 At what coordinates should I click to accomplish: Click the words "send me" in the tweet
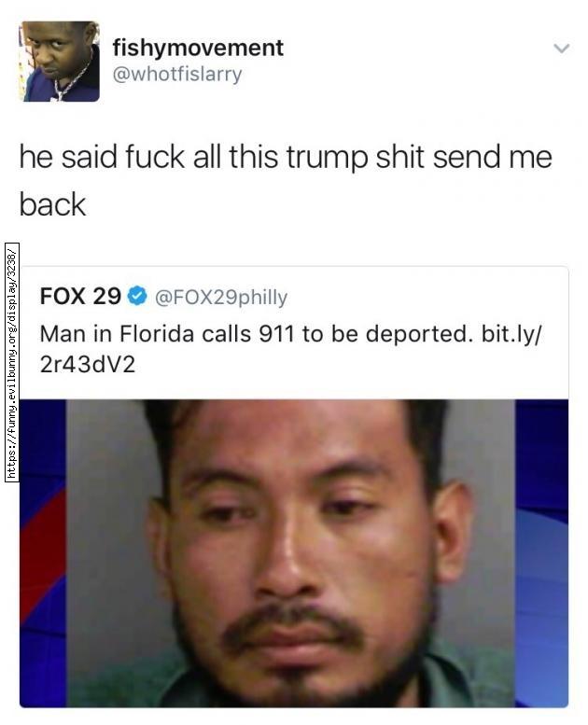pos(492,157)
